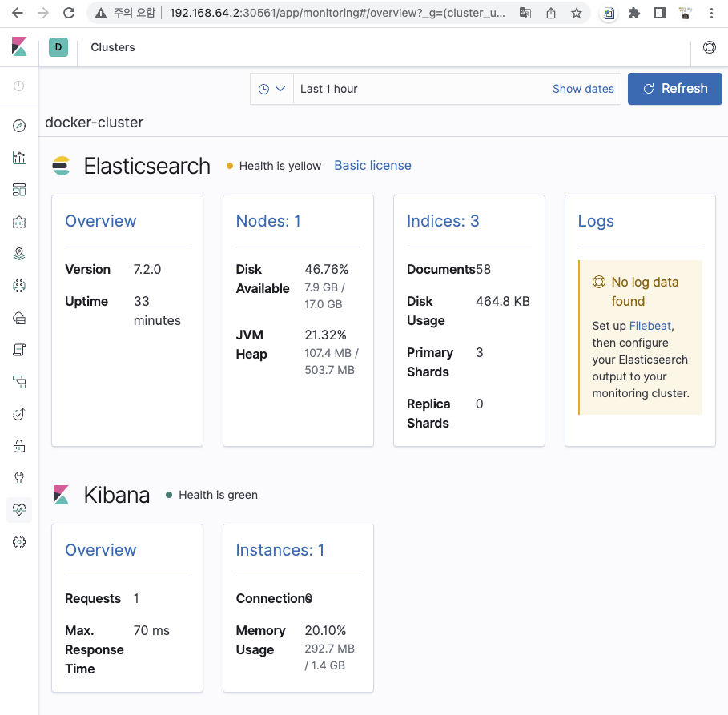Click the share page icon in address bar
Viewport: 728px width, 715px height.
[551, 13]
